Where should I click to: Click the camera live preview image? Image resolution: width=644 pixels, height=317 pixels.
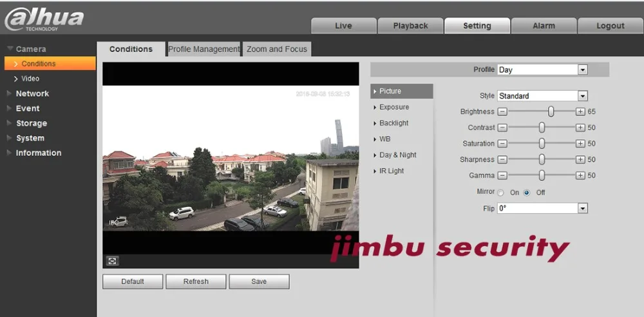point(231,158)
